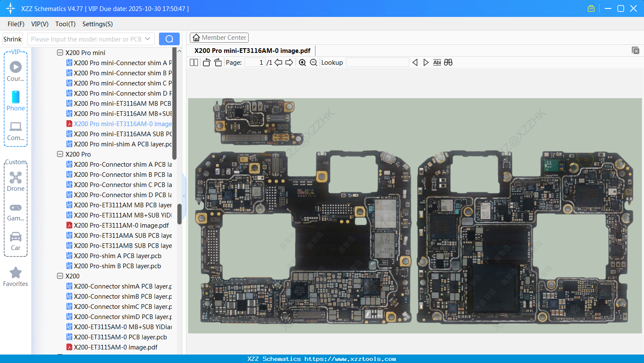
Task: Click the Lookup text field
Action: (377, 63)
